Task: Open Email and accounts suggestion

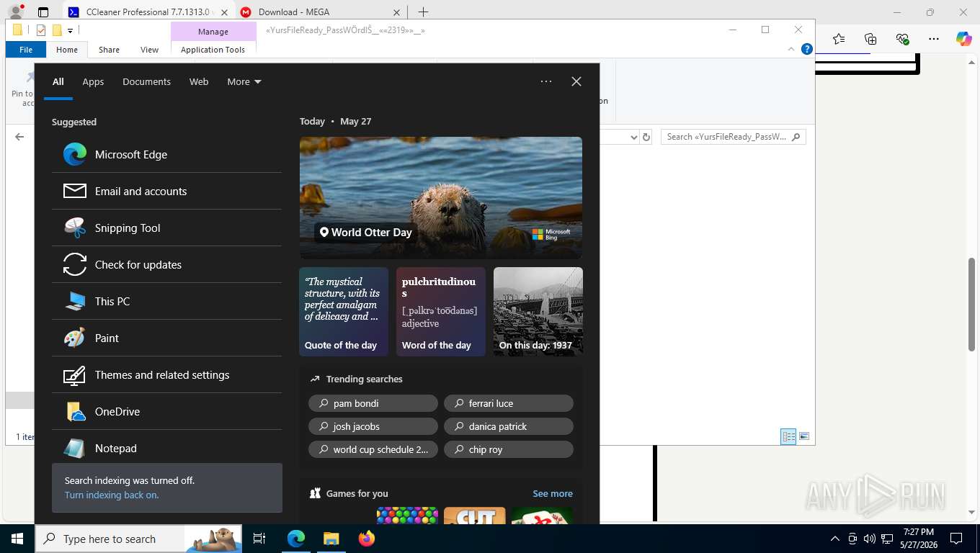Action: [x=166, y=191]
